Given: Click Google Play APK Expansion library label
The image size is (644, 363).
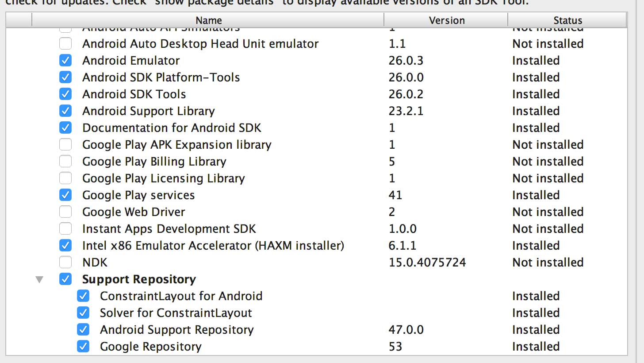Looking at the screenshot, I should [177, 145].
